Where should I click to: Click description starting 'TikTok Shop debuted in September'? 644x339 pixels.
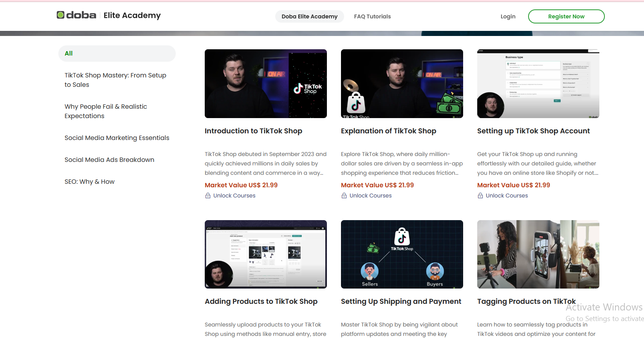[265, 163]
